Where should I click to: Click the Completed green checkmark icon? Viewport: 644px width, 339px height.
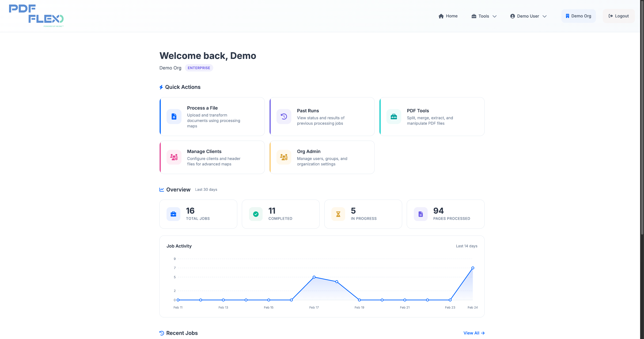pos(256,214)
